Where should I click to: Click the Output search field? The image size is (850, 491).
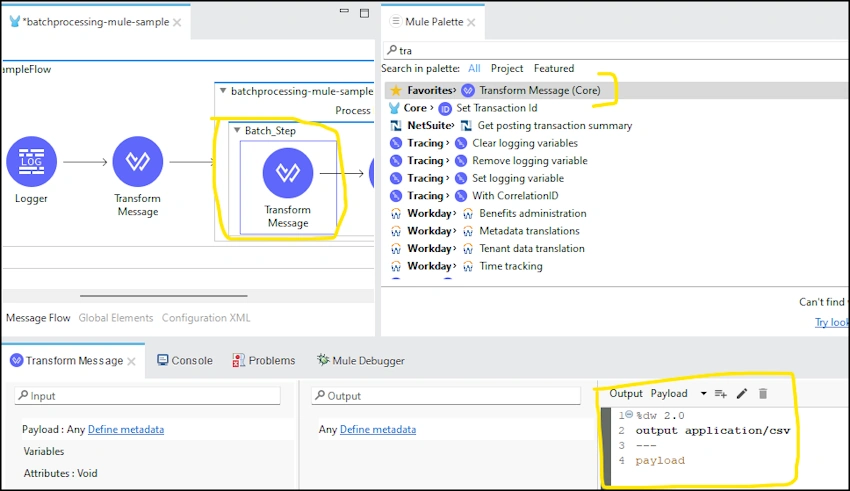click(446, 396)
